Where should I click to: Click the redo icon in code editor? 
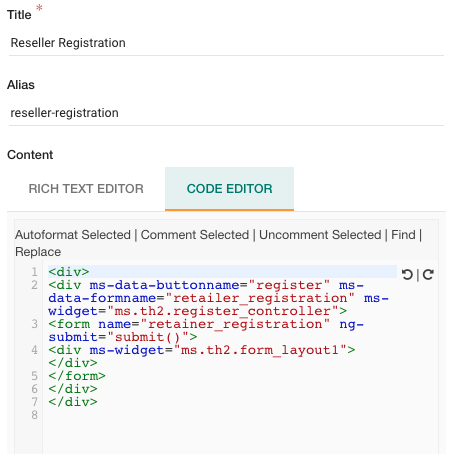click(428, 275)
